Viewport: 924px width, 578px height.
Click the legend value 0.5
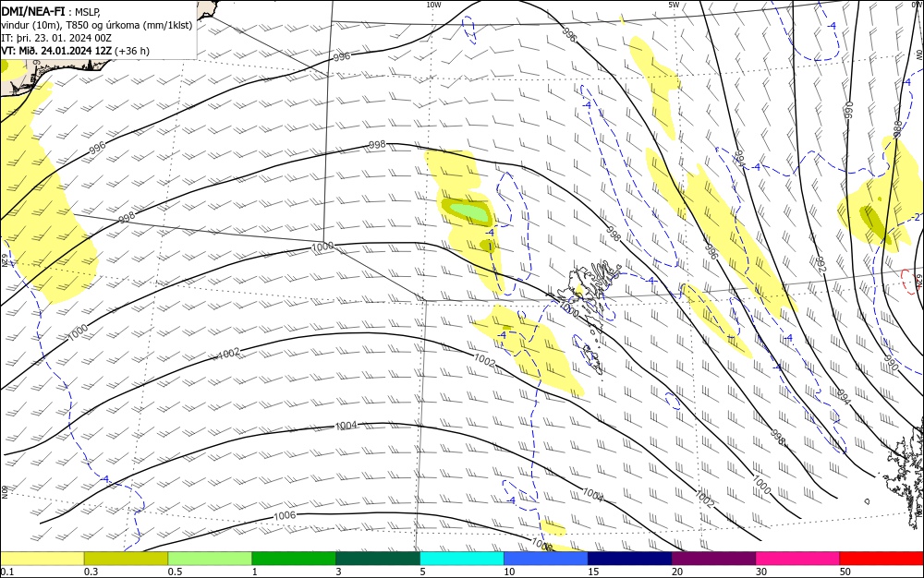click(x=175, y=572)
